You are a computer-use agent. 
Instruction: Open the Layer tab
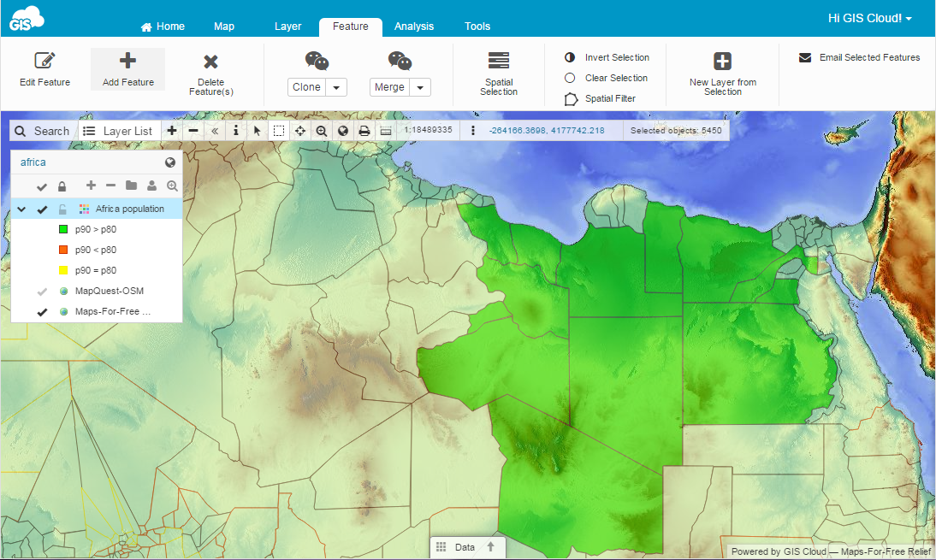point(287,27)
